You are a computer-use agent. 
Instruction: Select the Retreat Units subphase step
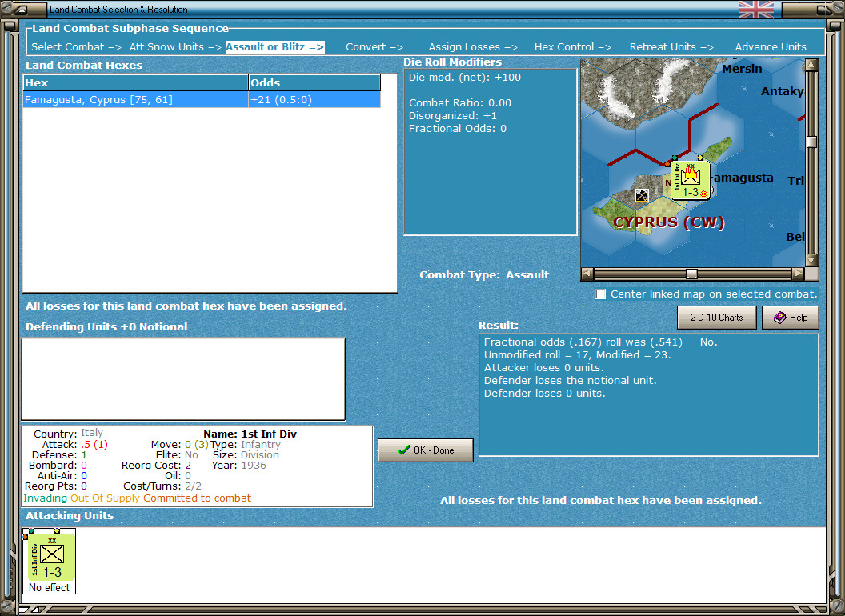pyautogui.click(x=671, y=47)
